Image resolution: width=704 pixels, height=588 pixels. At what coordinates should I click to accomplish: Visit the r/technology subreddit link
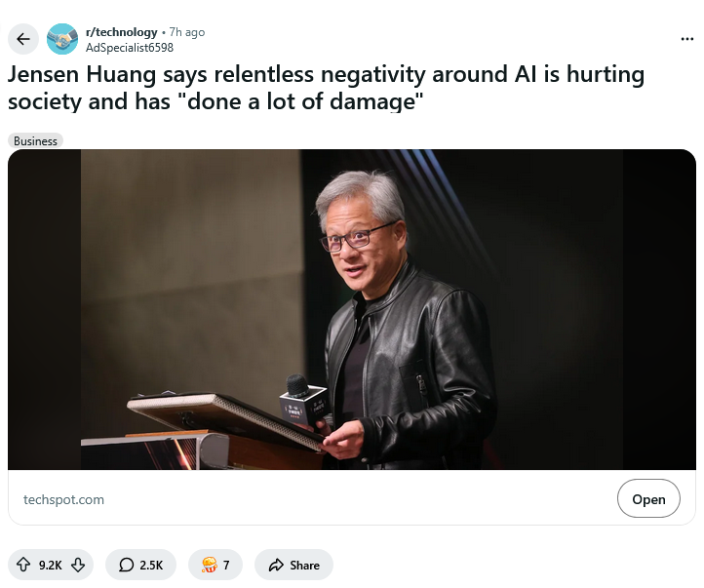(122, 32)
